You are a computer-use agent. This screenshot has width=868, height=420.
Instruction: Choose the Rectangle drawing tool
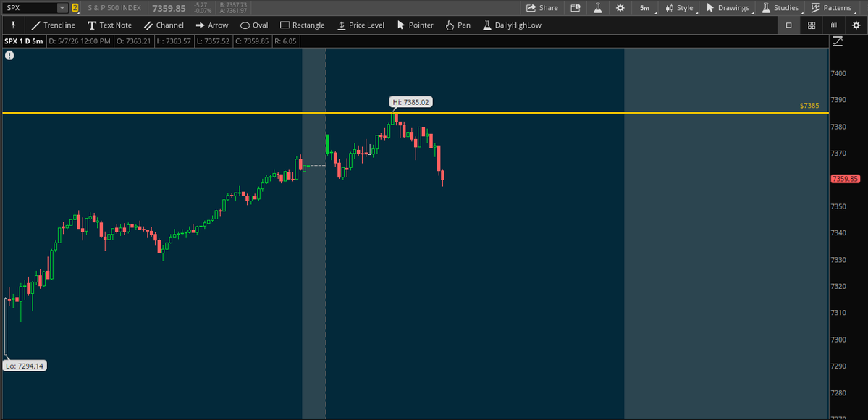click(x=303, y=25)
